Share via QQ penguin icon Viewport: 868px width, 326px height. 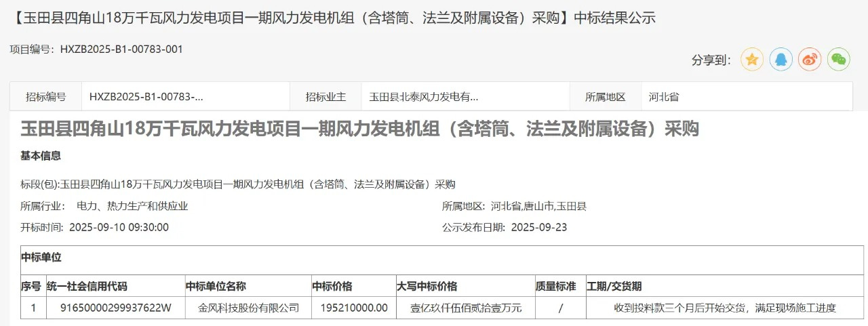coord(781,60)
